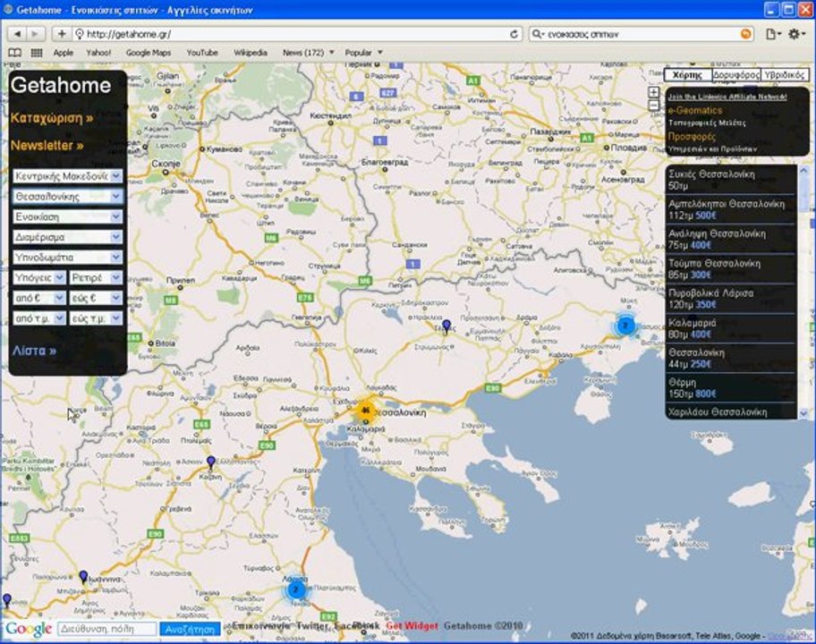The width and height of the screenshot is (816, 644).
Task: Click Καταχώριση » link
Action: pyautogui.click(x=52, y=118)
